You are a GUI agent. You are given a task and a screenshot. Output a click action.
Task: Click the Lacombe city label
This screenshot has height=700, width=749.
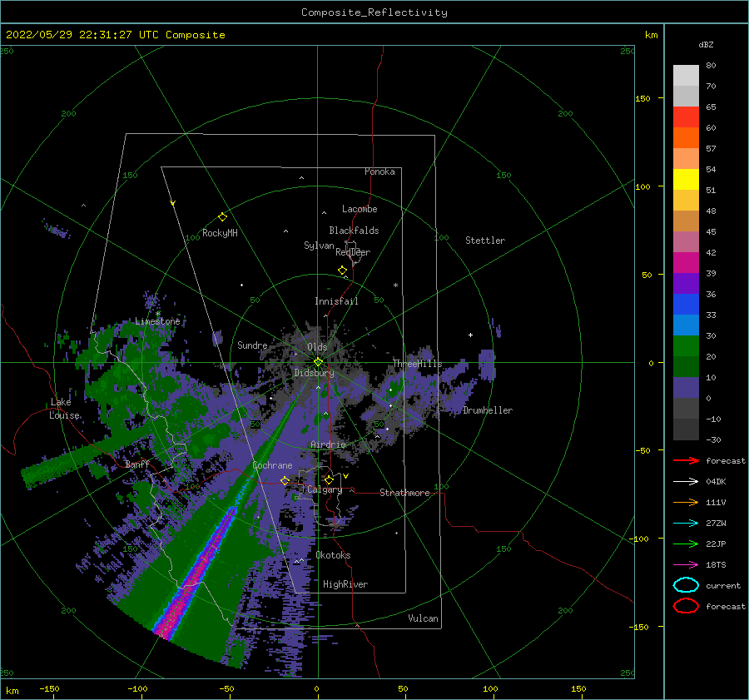pyautogui.click(x=360, y=209)
